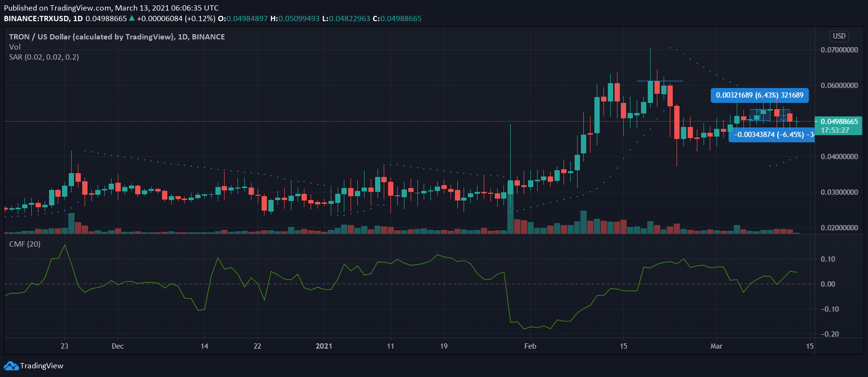Click the 0.00 CMF axis label
The width and height of the screenshot is (868, 377).
[828, 284]
